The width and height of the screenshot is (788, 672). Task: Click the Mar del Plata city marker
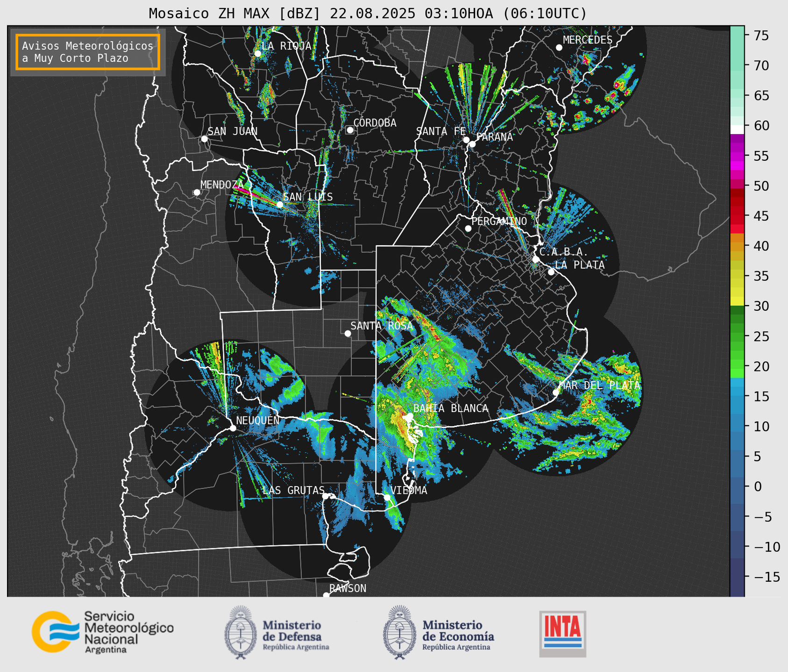click(556, 392)
